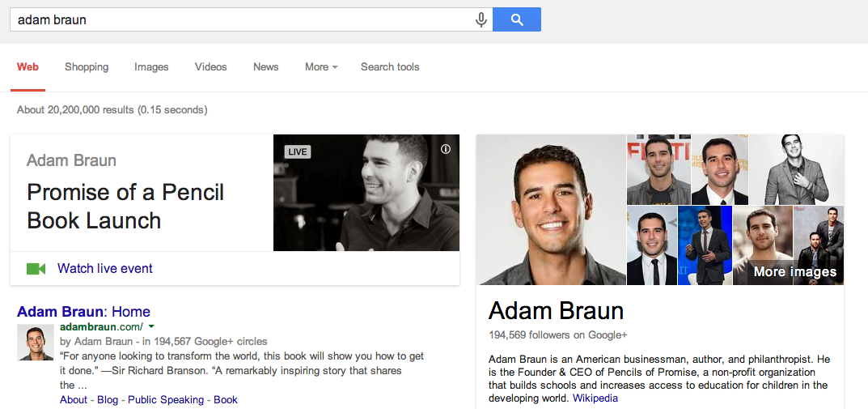Open the More search categories dropdown
Image resolution: width=868 pixels, height=409 pixels.
321,67
